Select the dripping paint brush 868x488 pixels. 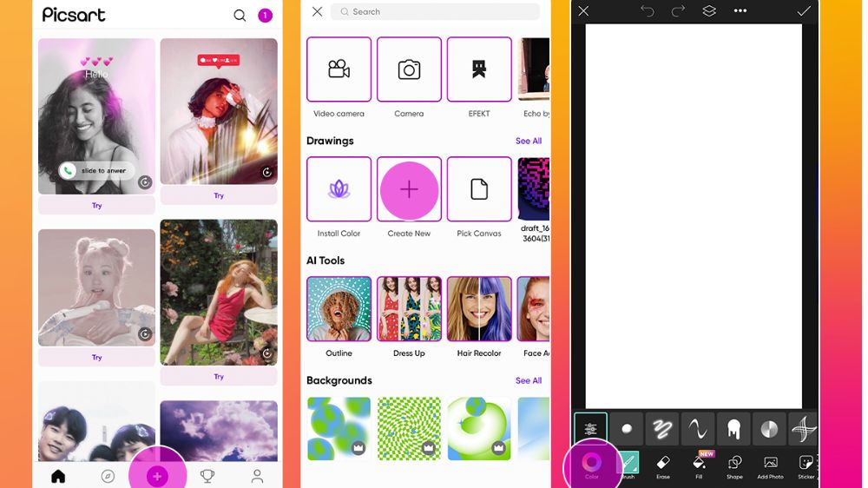(x=734, y=429)
